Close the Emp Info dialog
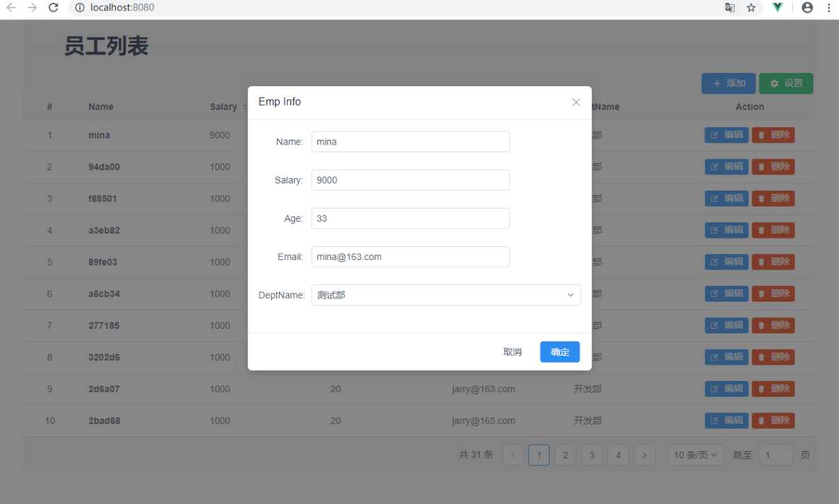The width and height of the screenshot is (839, 504). (x=576, y=102)
